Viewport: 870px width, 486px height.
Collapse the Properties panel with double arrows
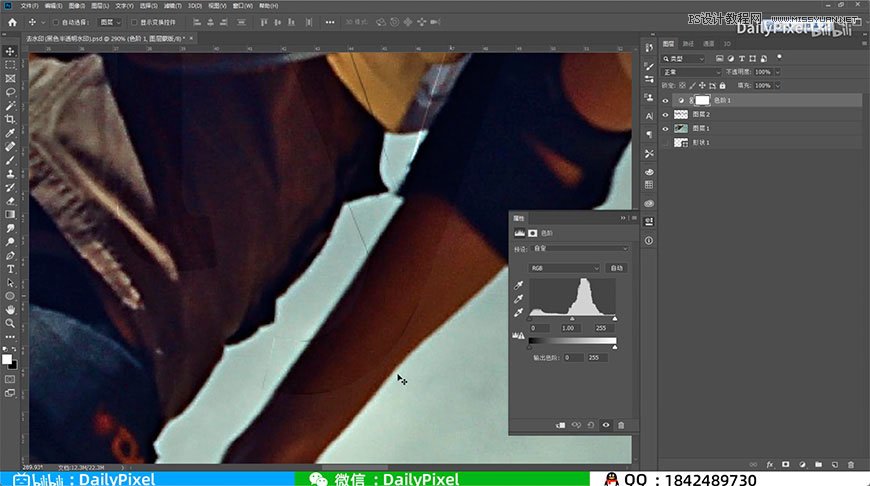(623, 218)
